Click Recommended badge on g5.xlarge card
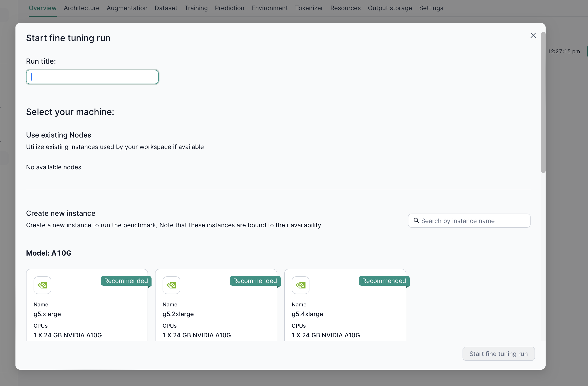The width and height of the screenshot is (588, 386). [x=126, y=281]
